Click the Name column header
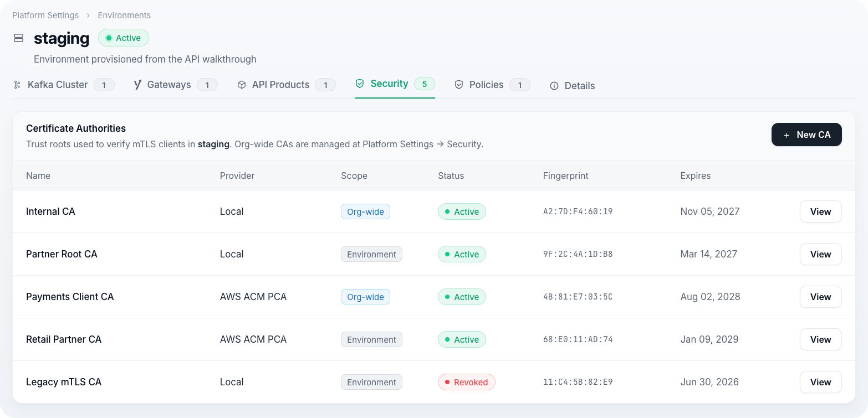The image size is (868, 418). (x=38, y=176)
